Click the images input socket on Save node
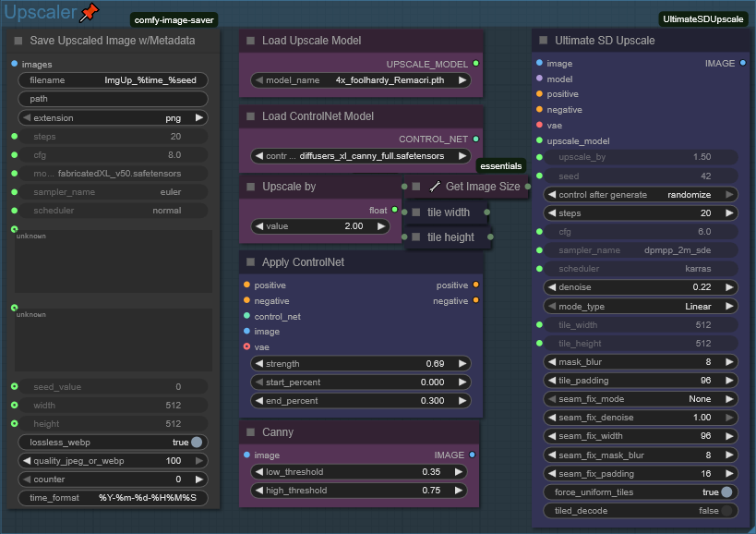 [15, 64]
